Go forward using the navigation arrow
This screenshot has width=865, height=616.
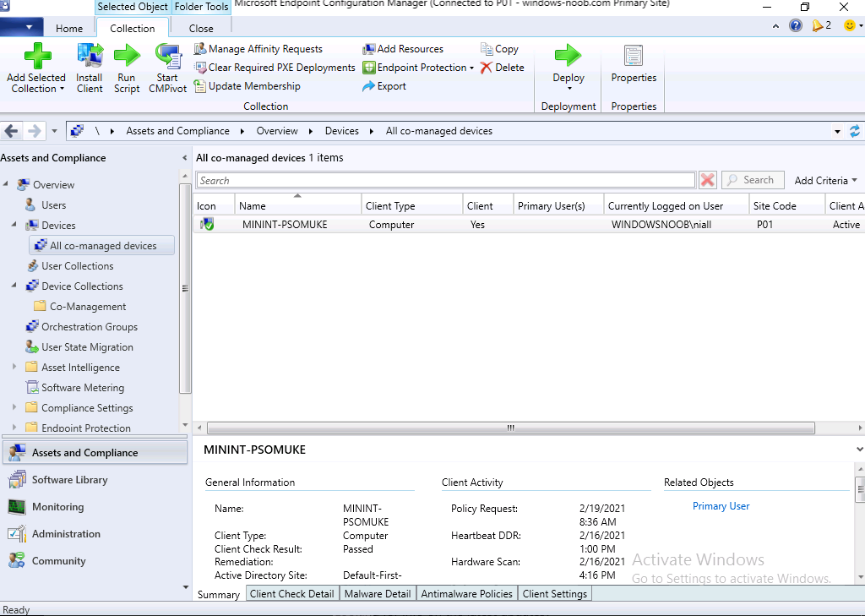coord(34,131)
